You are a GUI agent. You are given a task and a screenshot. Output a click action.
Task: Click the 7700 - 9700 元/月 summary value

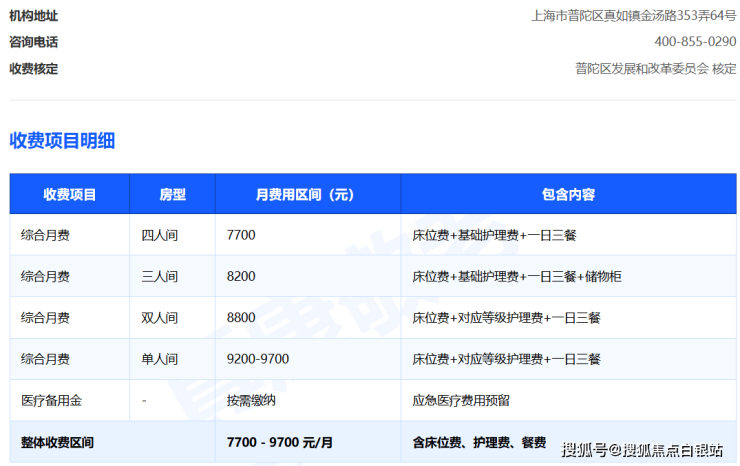point(280,442)
